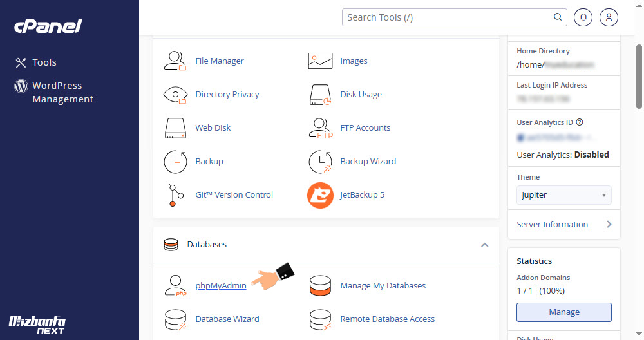Screen dimensions: 644x340
Task: Click the File Manager icon
Action: point(175,61)
